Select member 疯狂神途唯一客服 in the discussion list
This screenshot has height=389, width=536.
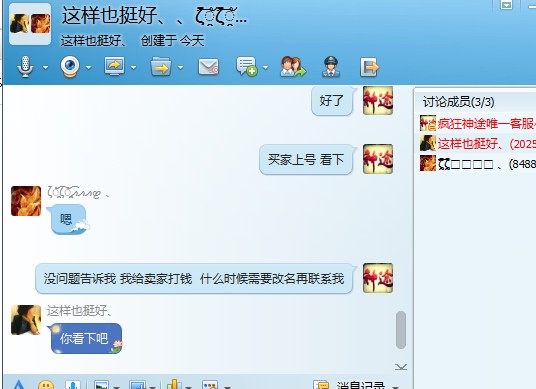tap(477, 123)
